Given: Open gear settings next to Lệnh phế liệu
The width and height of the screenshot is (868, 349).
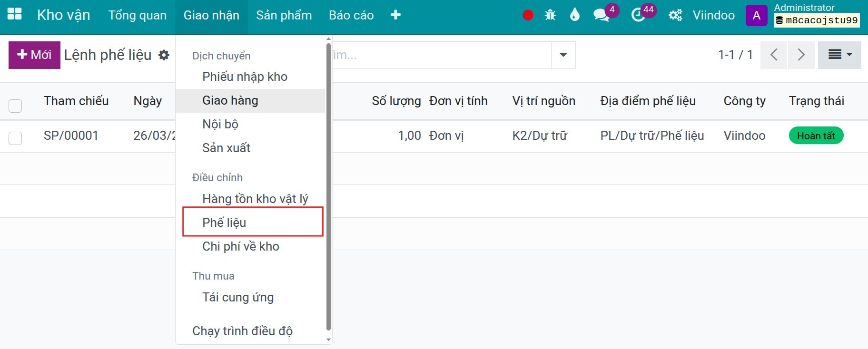Looking at the screenshot, I should coord(164,55).
